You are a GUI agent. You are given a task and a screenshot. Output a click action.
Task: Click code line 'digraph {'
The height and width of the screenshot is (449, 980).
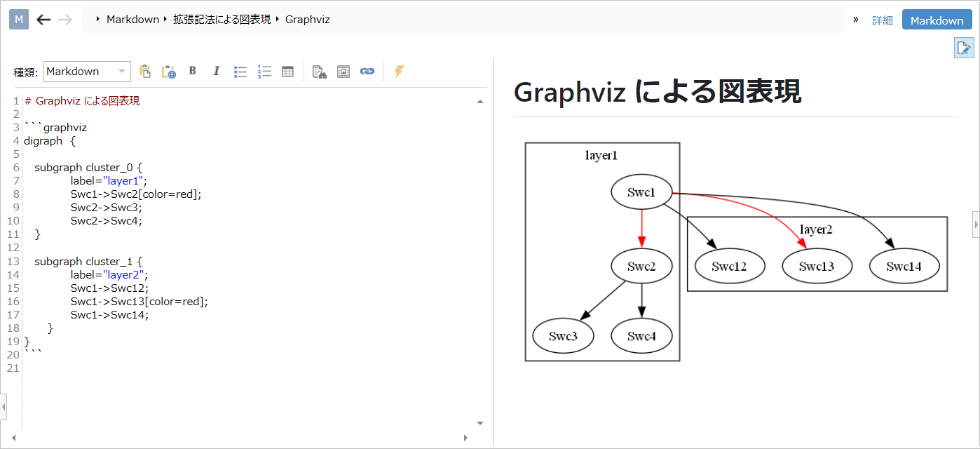point(49,140)
